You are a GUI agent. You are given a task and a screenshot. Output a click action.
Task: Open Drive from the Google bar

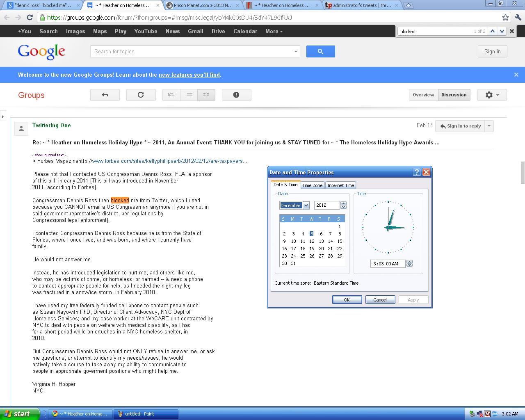point(218,31)
